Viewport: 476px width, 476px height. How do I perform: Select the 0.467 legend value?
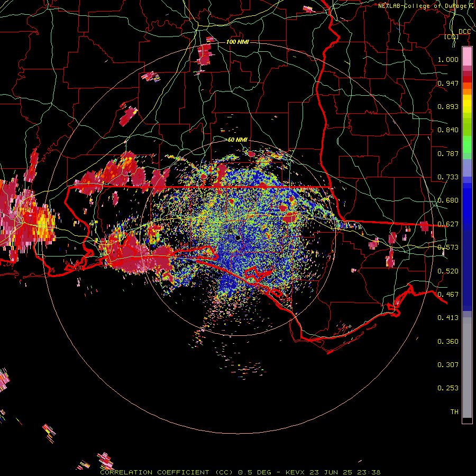click(x=448, y=294)
